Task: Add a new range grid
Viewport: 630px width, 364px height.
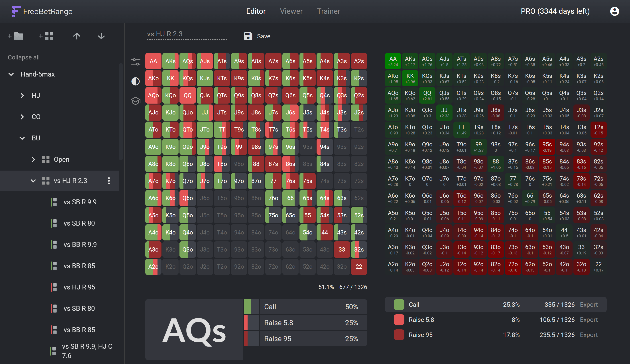Action: coord(46,36)
